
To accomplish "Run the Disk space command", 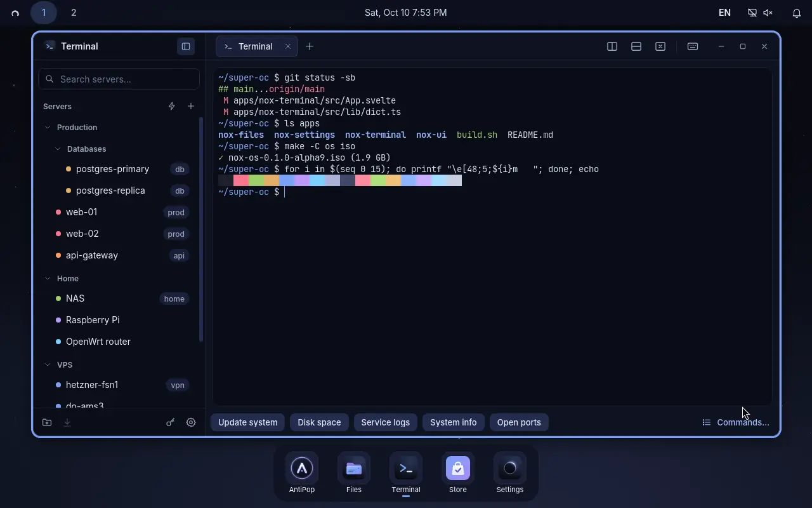I will click(x=319, y=422).
